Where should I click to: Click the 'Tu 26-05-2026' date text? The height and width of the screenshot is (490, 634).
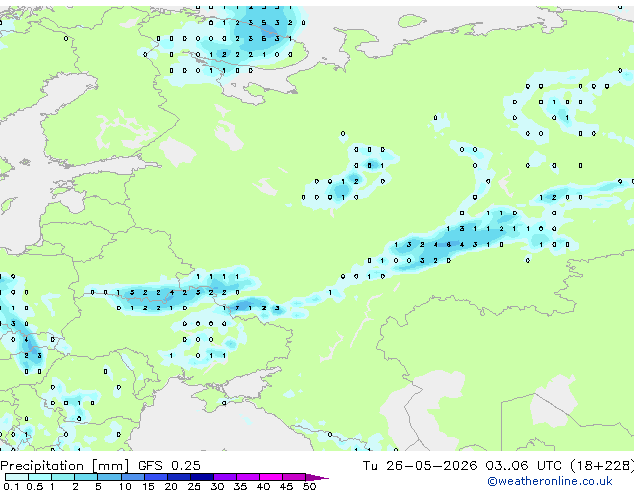(420, 465)
